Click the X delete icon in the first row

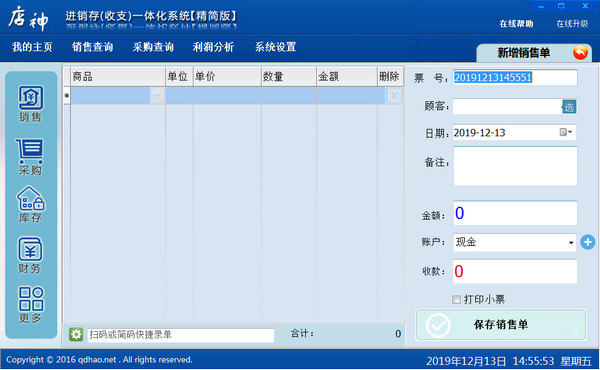click(x=394, y=95)
